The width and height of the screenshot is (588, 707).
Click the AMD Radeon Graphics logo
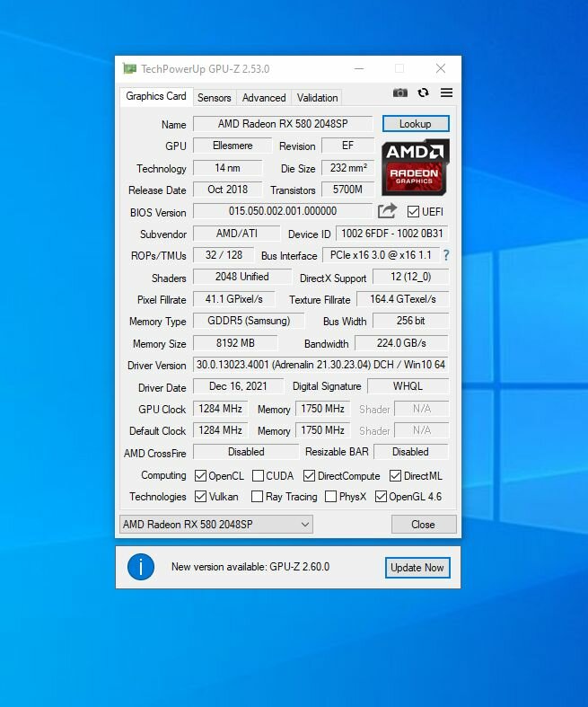pos(416,167)
